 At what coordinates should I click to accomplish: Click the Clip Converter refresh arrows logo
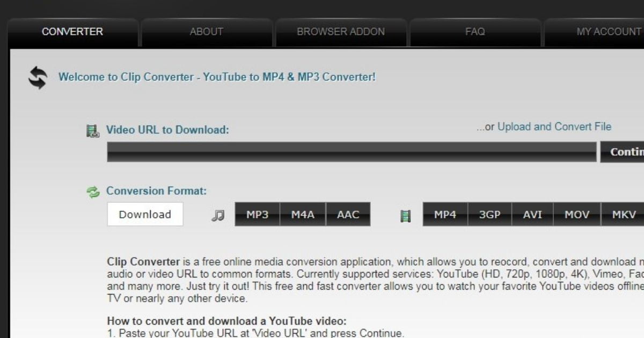[x=38, y=78]
